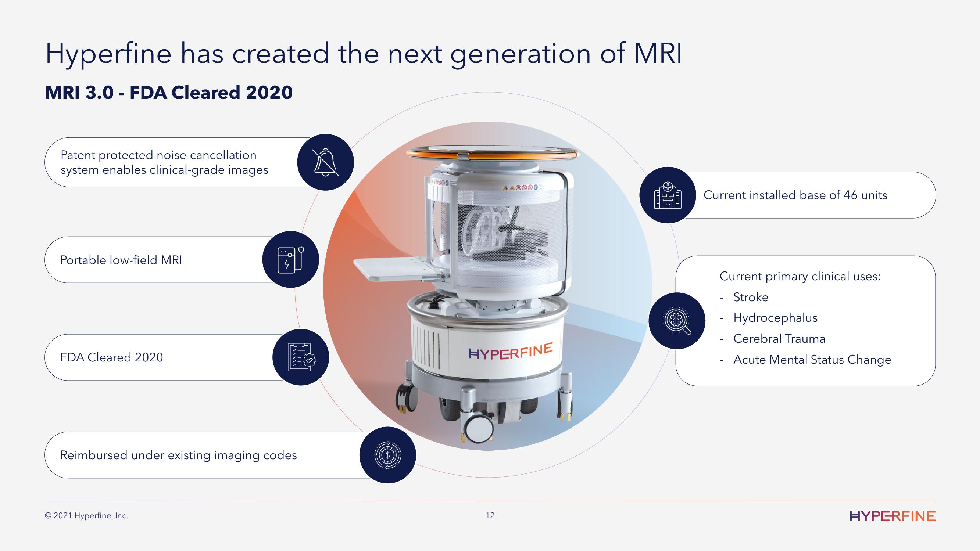Click the dollar reimbursement cycle icon
This screenshot has height=551, width=980.
click(388, 455)
